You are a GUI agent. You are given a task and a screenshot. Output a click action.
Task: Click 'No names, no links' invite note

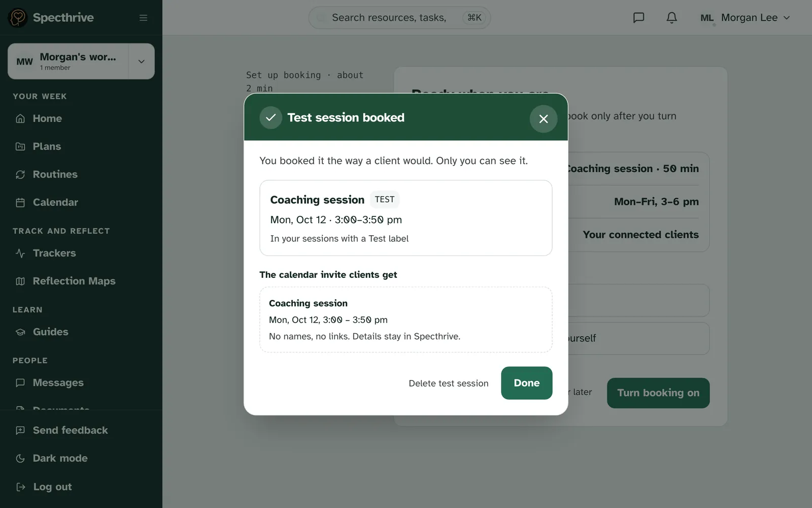[364, 336]
